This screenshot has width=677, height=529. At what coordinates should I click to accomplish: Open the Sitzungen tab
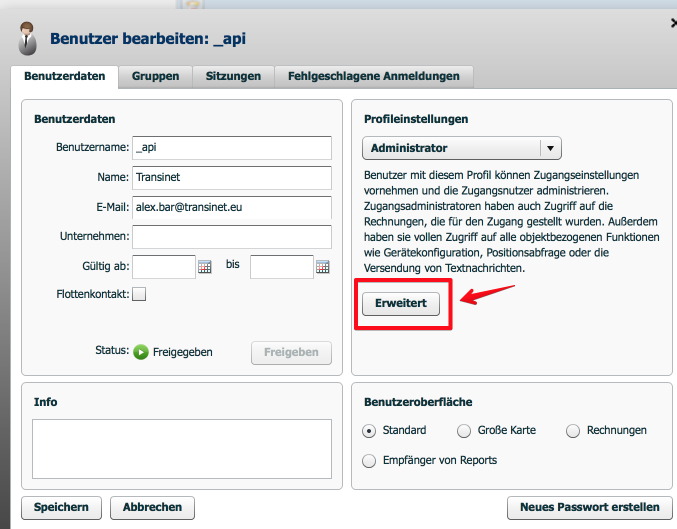(x=233, y=76)
